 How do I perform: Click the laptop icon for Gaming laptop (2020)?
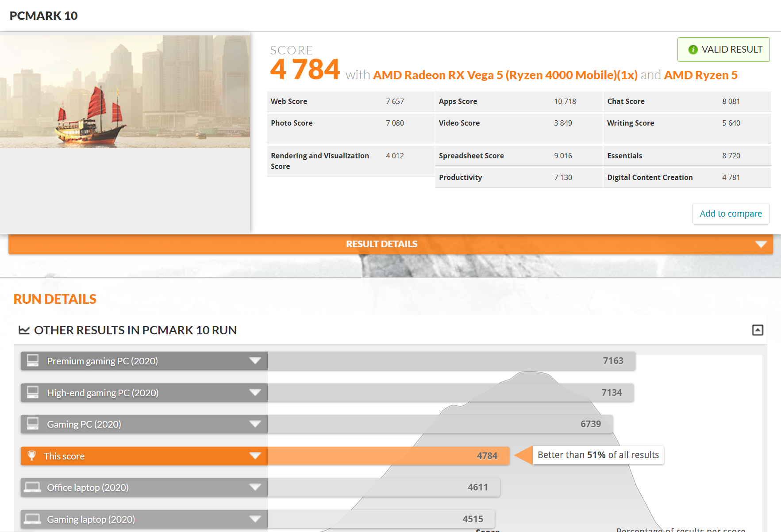33,519
